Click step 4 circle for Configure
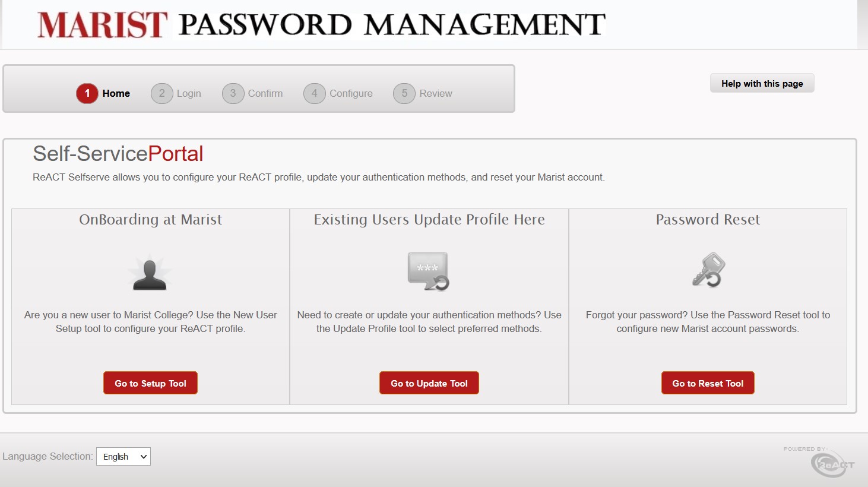Viewport: 868px width, 487px height. pos(314,93)
